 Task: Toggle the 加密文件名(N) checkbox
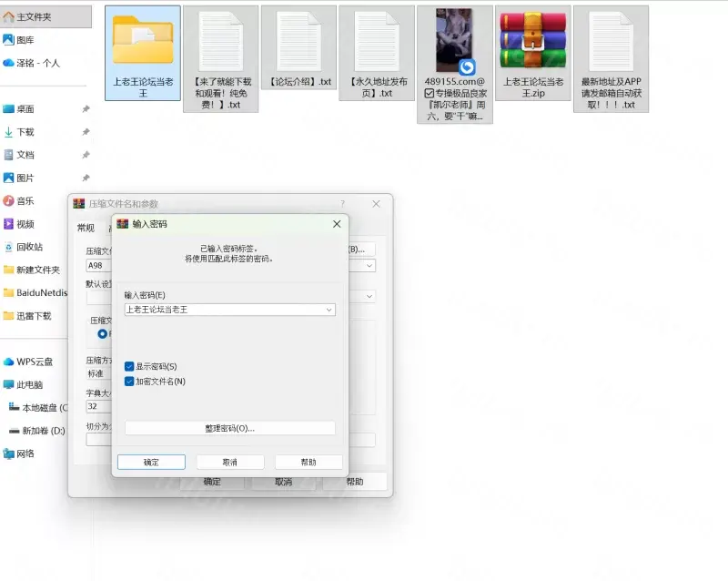(129, 382)
